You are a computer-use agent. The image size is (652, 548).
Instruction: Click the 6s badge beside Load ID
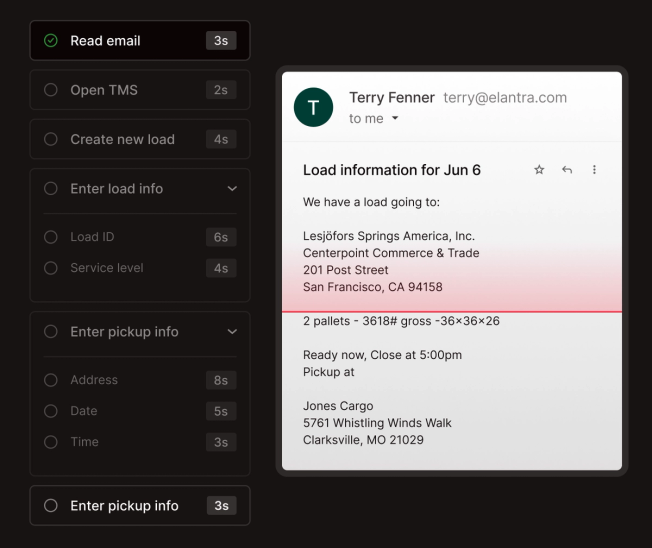pyautogui.click(x=221, y=237)
